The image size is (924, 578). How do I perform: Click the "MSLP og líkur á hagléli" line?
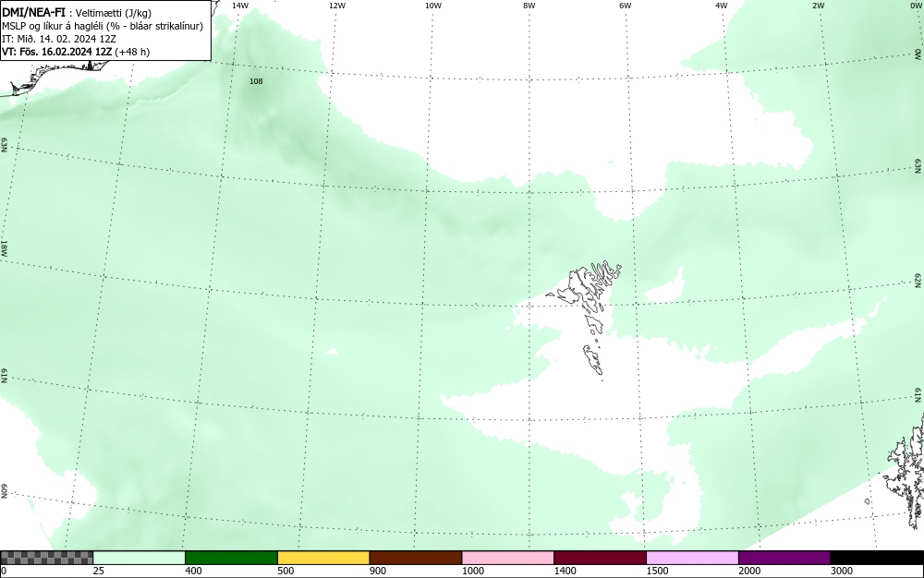(x=103, y=26)
